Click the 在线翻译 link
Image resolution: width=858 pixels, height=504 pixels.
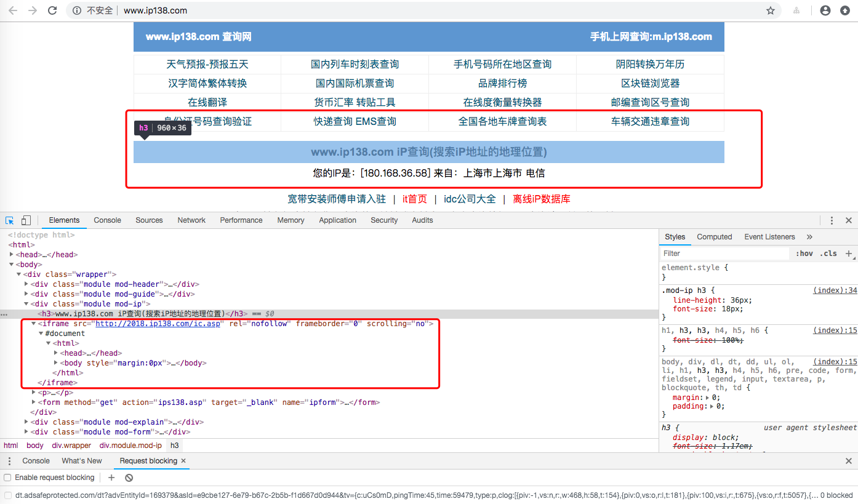(207, 102)
